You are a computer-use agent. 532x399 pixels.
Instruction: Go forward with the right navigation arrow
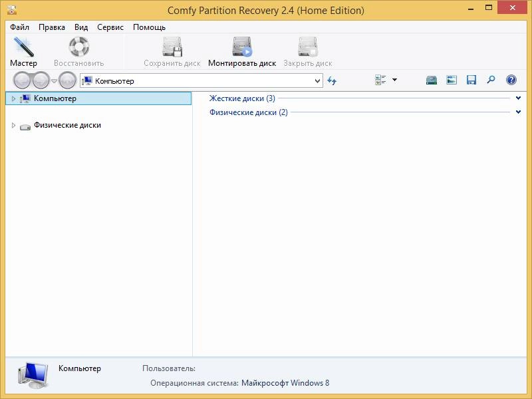[41, 80]
